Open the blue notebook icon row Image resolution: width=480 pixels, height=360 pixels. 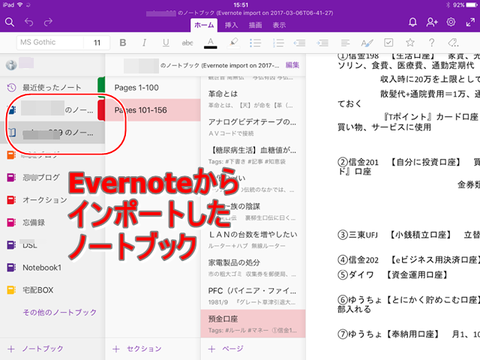52,110
